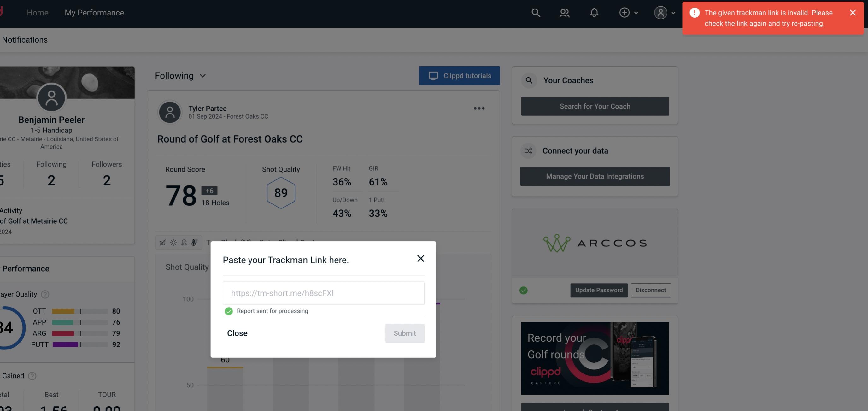Toggle the Report sent for processing checkbox
The image size is (868, 411).
228,311
